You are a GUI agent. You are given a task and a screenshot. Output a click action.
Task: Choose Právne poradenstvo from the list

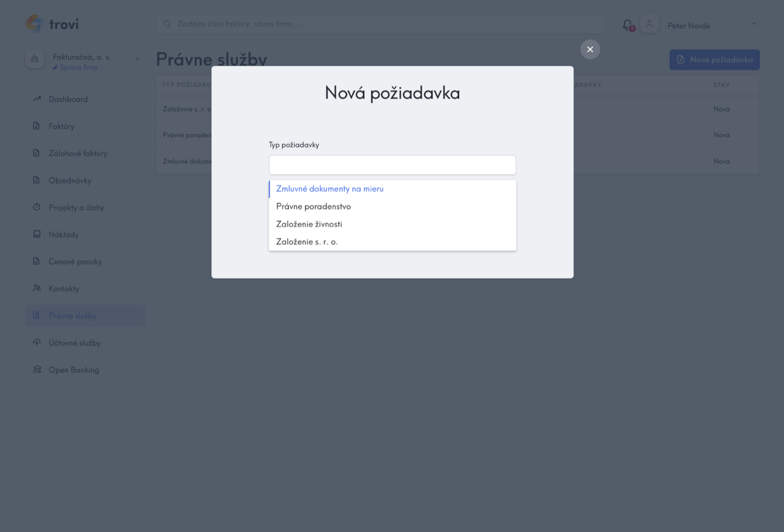[393, 206]
